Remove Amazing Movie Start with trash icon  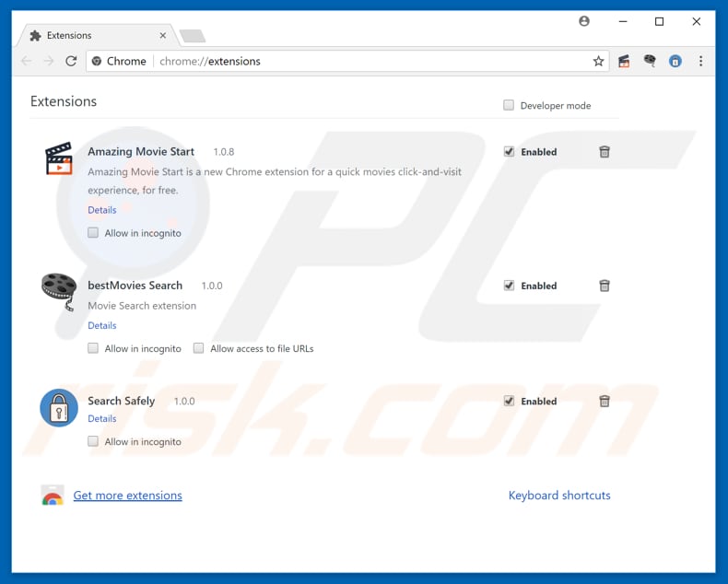pos(604,152)
